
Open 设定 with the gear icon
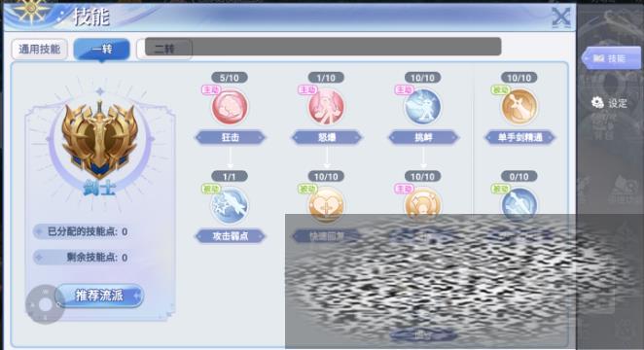click(x=610, y=103)
